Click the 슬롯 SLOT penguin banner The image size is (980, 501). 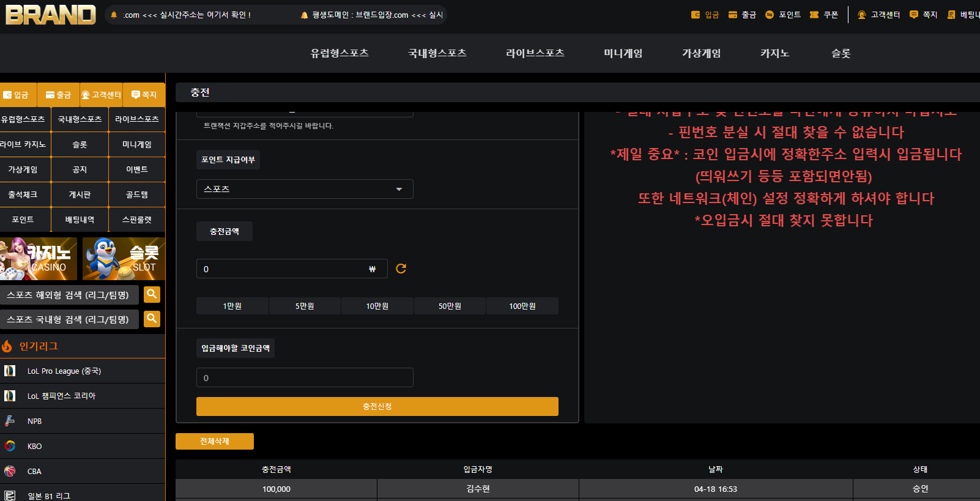(x=124, y=259)
